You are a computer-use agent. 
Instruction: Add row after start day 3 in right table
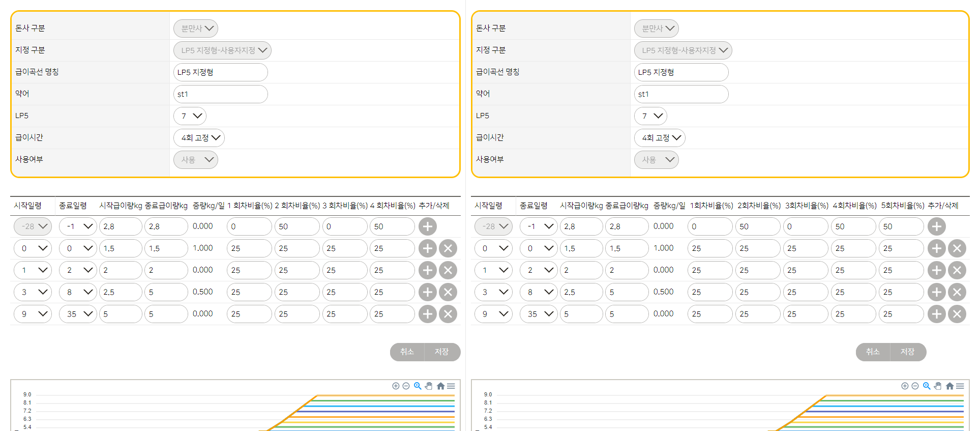pos(937,292)
